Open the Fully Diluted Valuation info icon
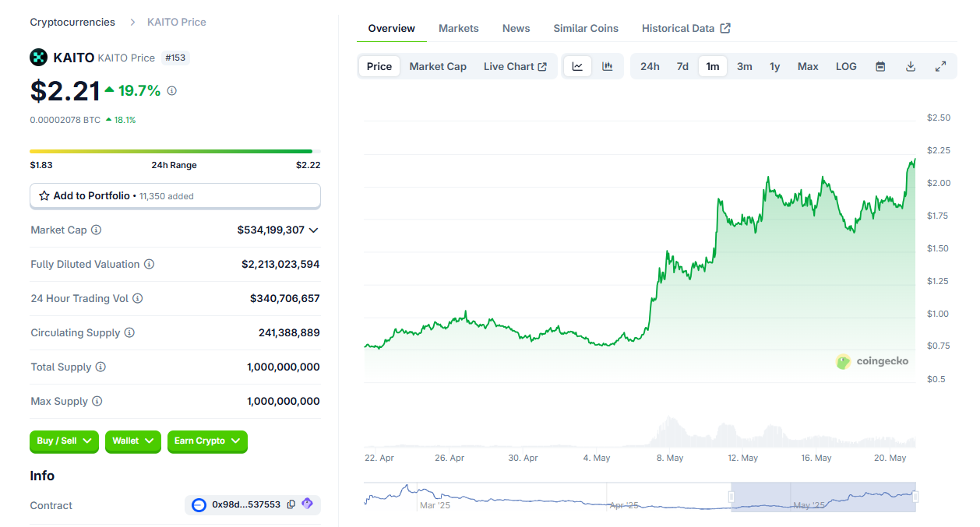 pos(149,265)
